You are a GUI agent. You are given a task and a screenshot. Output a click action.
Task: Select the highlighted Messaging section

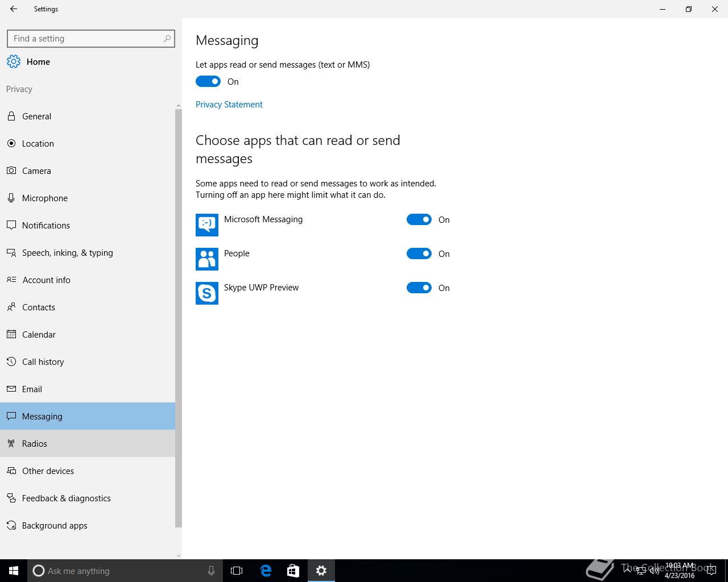point(88,416)
